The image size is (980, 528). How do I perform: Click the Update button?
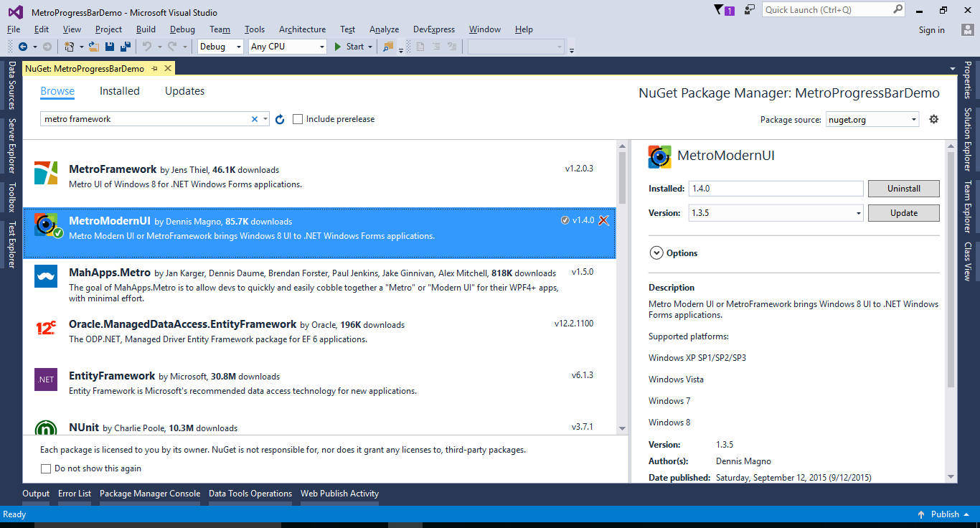pyautogui.click(x=903, y=213)
